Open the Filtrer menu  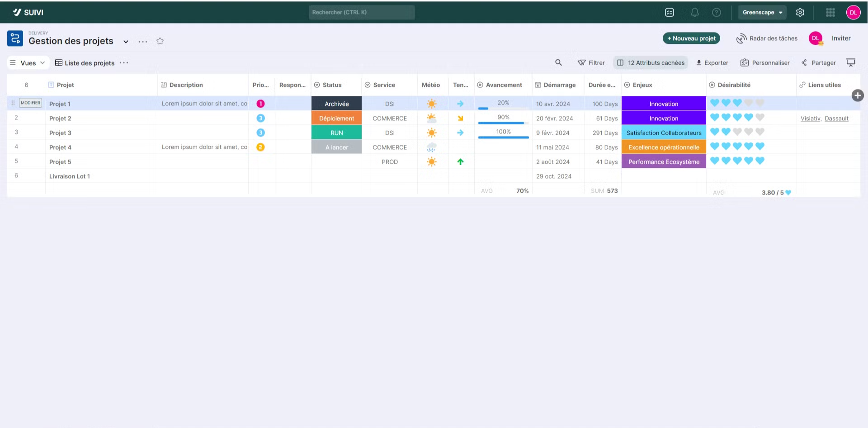click(591, 63)
